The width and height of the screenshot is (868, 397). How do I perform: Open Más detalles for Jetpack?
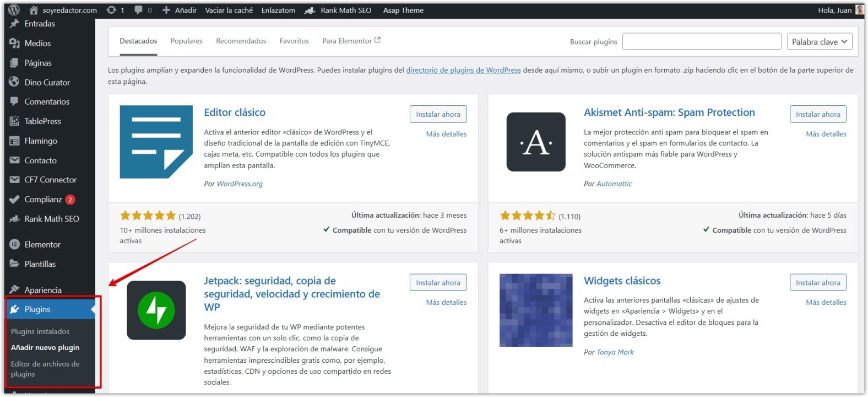point(446,302)
